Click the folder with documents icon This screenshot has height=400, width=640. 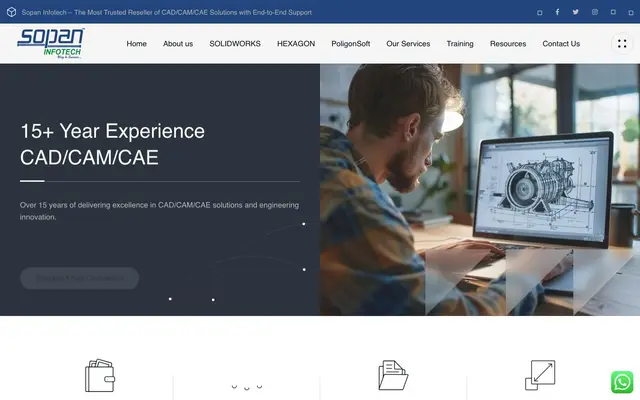point(393,375)
